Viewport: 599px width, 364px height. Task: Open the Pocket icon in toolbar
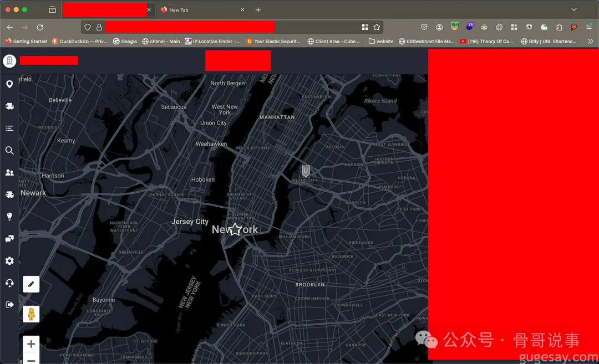click(x=424, y=27)
